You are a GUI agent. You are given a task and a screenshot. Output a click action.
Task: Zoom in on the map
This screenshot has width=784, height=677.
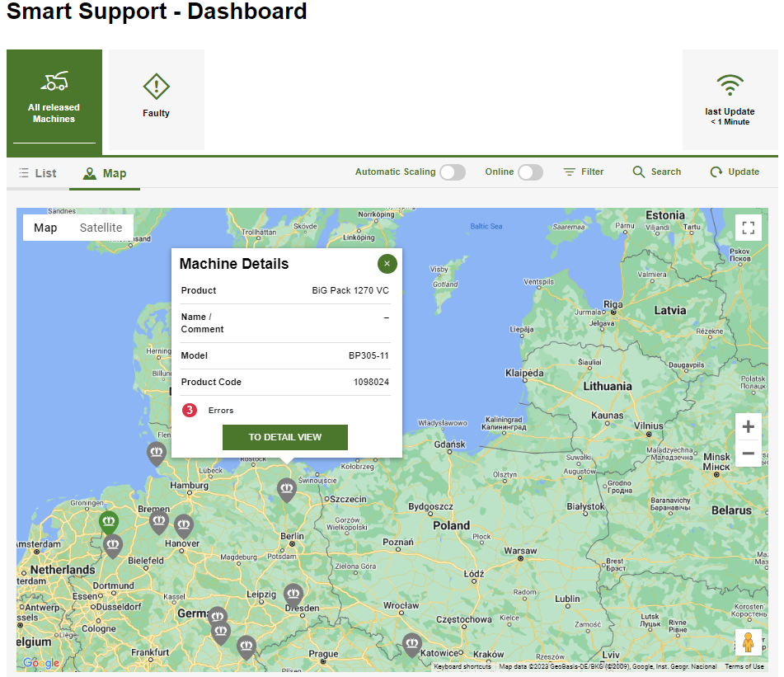click(748, 427)
